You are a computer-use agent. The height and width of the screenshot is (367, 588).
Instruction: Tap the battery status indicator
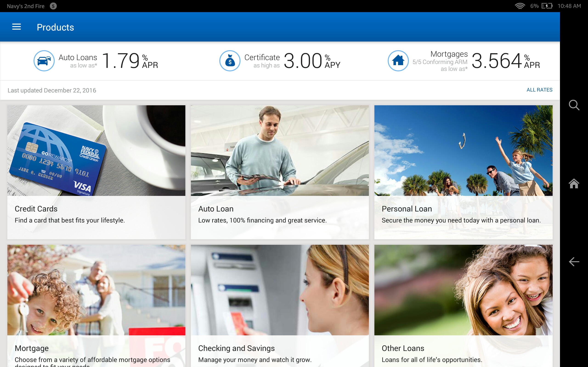pos(547,6)
